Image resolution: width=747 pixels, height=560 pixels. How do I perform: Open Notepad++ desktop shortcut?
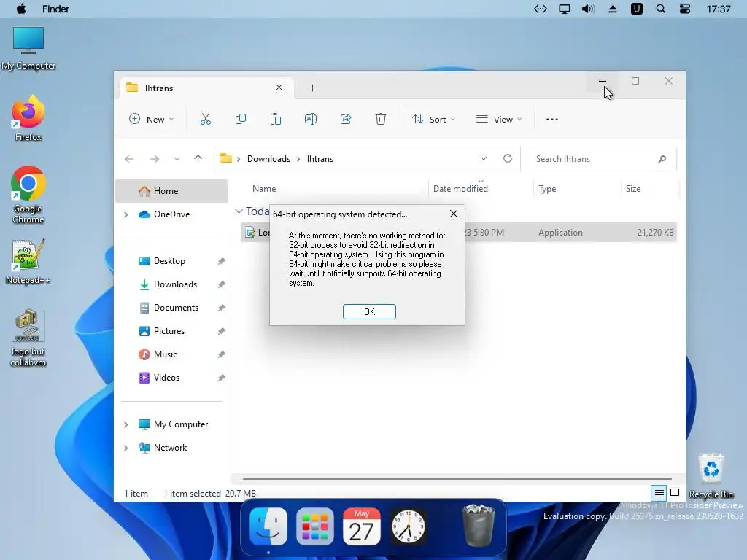[x=28, y=262]
